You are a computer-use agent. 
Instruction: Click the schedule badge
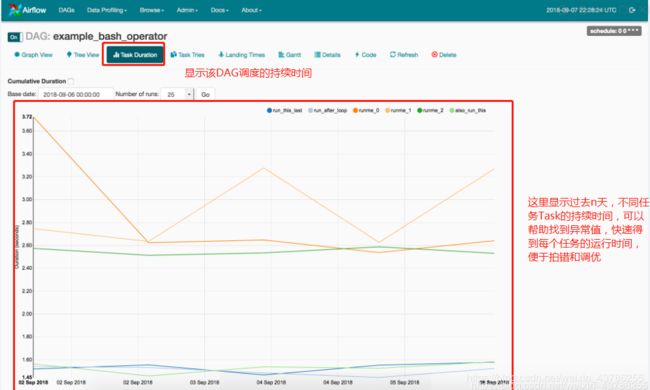[x=614, y=31]
